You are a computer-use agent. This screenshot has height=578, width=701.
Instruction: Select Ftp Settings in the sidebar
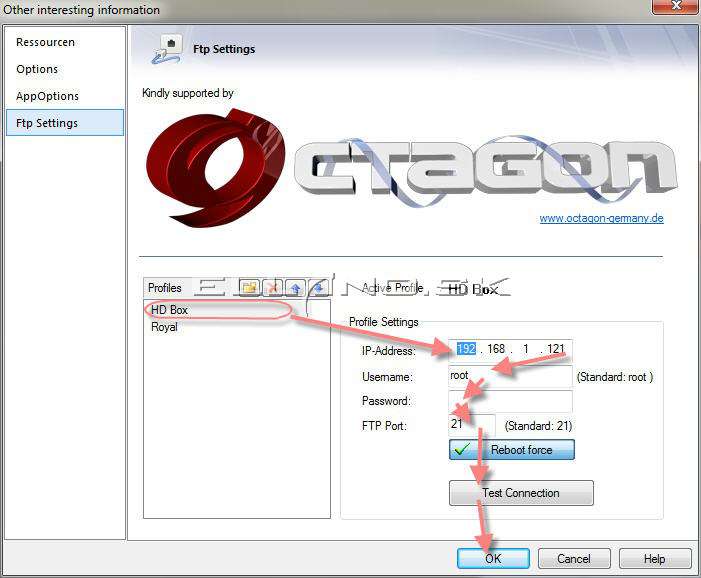point(65,122)
